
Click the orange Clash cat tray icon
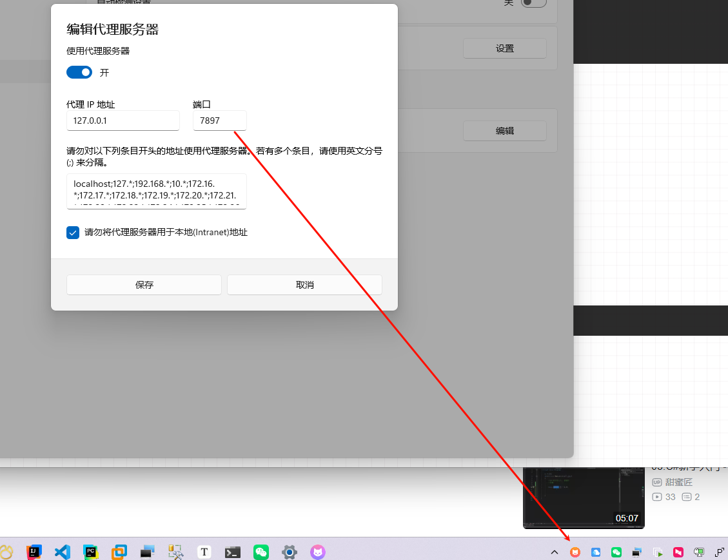click(x=575, y=552)
